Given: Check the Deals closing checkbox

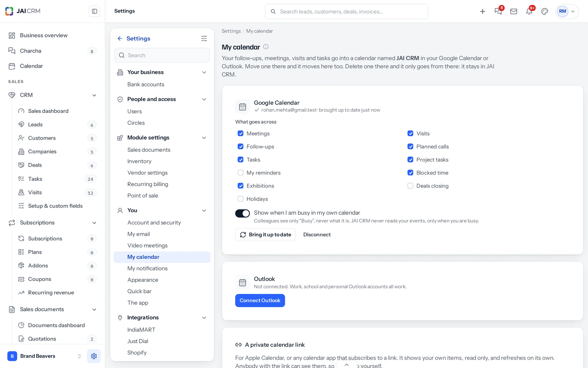Looking at the screenshot, I should pyautogui.click(x=410, y=186).
